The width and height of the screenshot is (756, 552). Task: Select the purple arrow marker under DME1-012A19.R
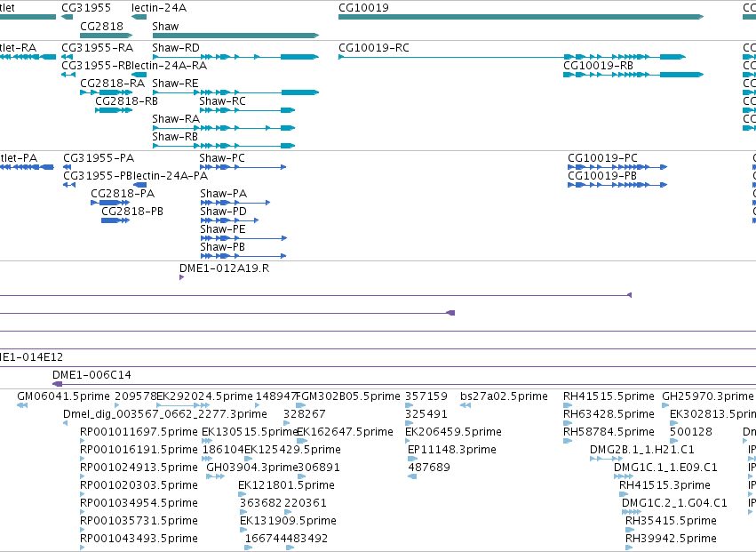[x=181, y=277]
